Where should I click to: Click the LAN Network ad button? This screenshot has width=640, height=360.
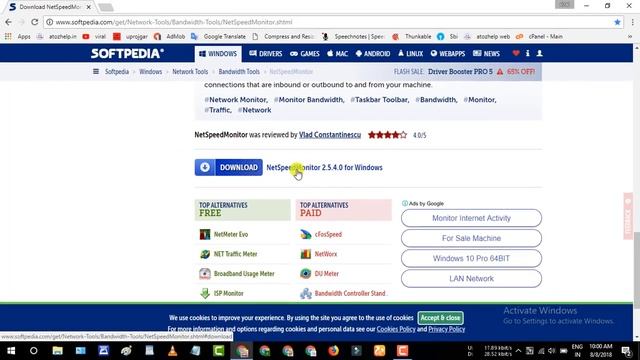(x=471, y=278)
